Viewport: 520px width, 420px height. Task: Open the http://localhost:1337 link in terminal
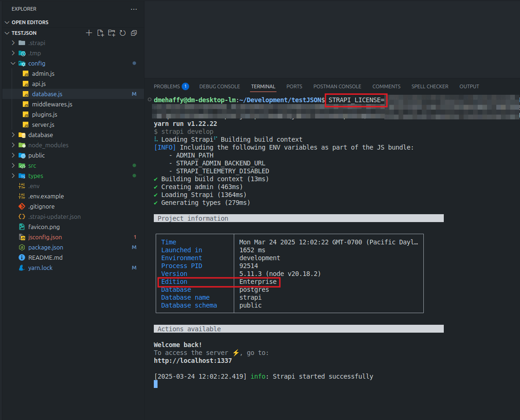(x=193, y=361)
